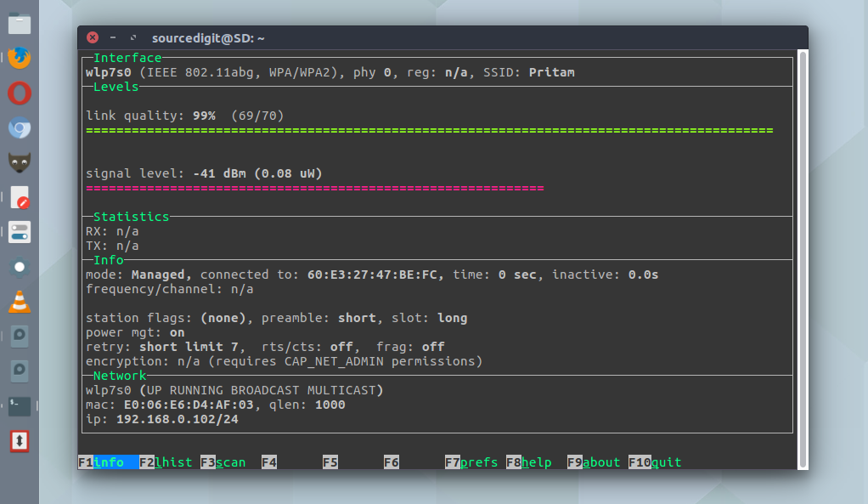Click the green link quality bar
868x504 pixels.
[x=430, y=131]
